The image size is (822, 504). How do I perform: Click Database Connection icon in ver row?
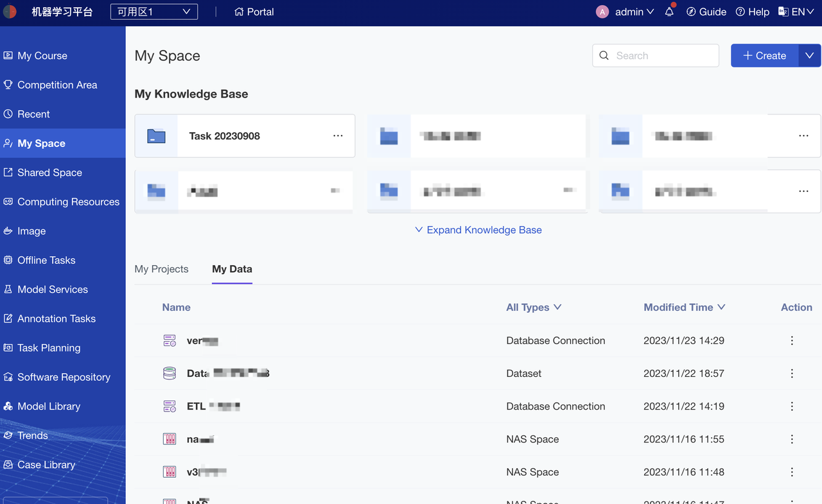click(170, 341)
